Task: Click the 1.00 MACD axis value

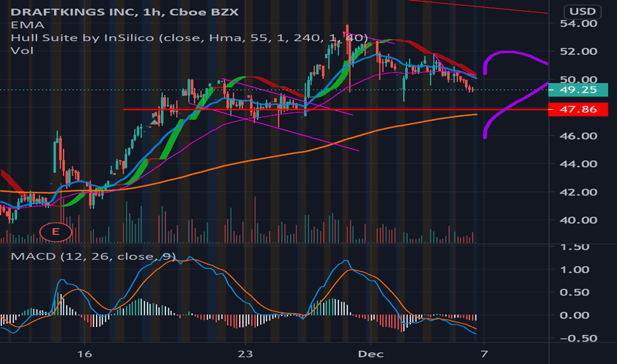Action: click(574, 269)
